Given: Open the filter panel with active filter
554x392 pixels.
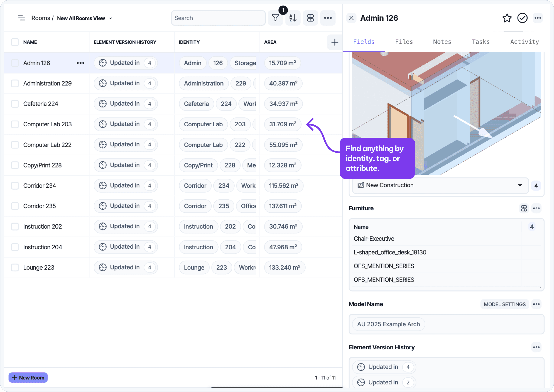Looking at the screenshot, I should point(275,18).
